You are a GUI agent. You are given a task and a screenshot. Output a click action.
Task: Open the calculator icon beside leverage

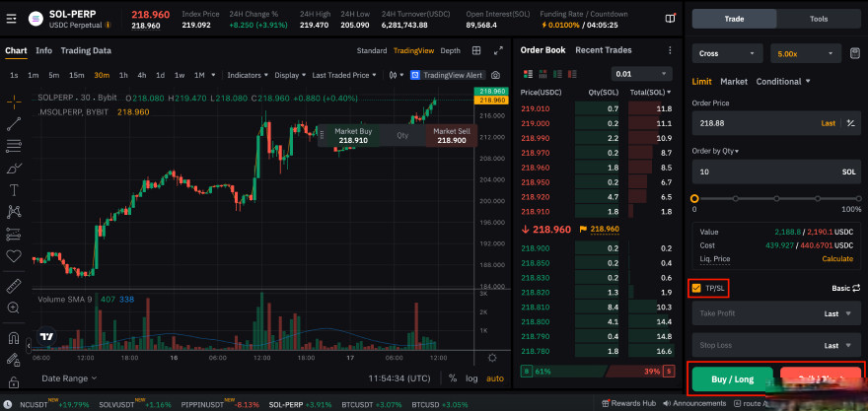[855, 53]
